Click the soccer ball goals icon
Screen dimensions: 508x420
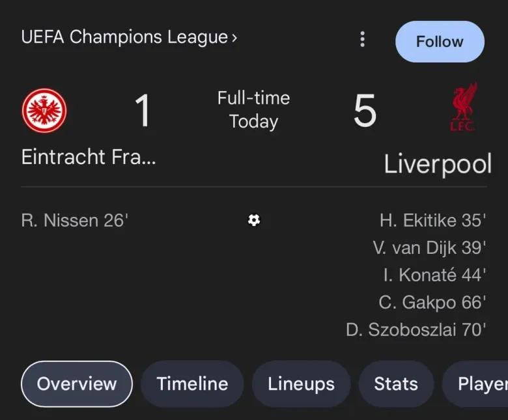tap(254, 220)
